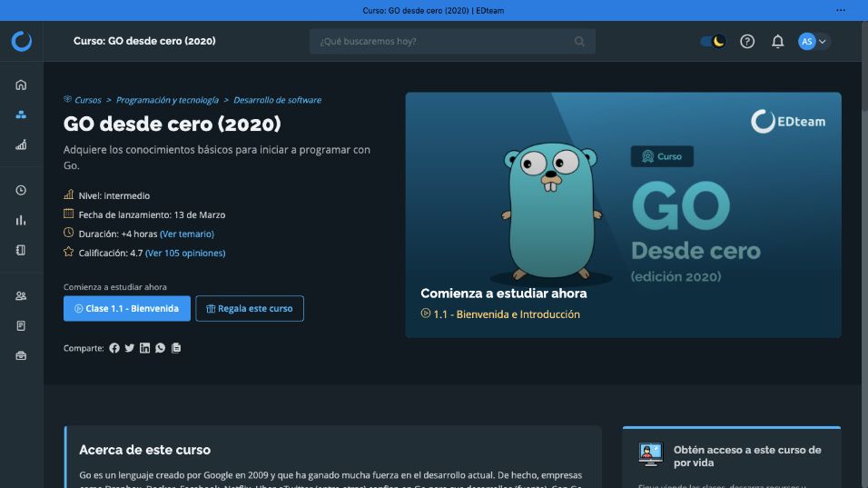Open the document notes sidebar icon

pos(21,325)
